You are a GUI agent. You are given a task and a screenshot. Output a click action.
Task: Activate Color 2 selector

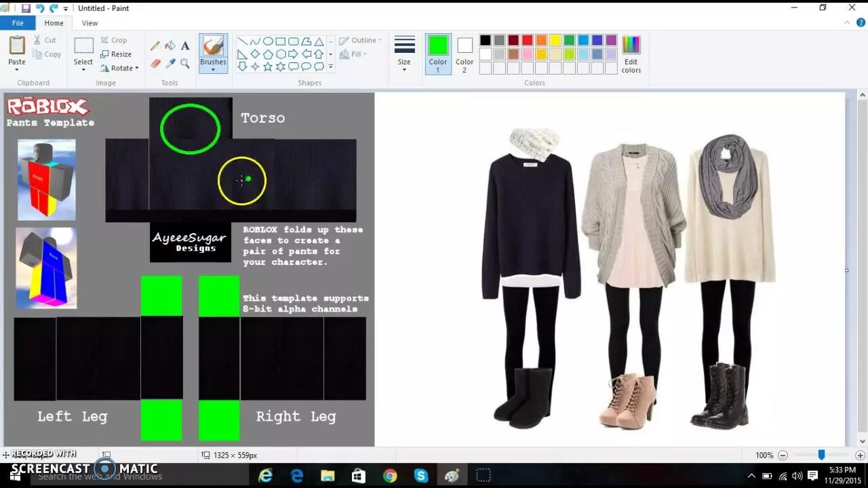[465, 54]
